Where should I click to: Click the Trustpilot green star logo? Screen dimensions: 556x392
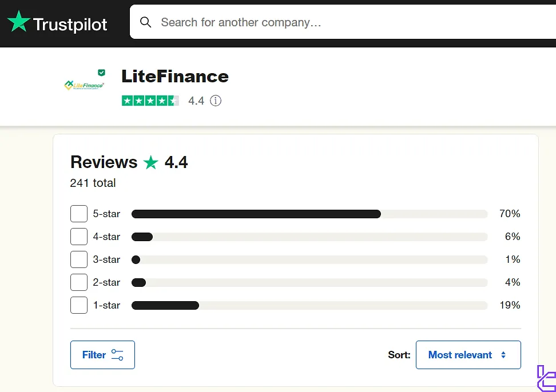pos(19,21)
